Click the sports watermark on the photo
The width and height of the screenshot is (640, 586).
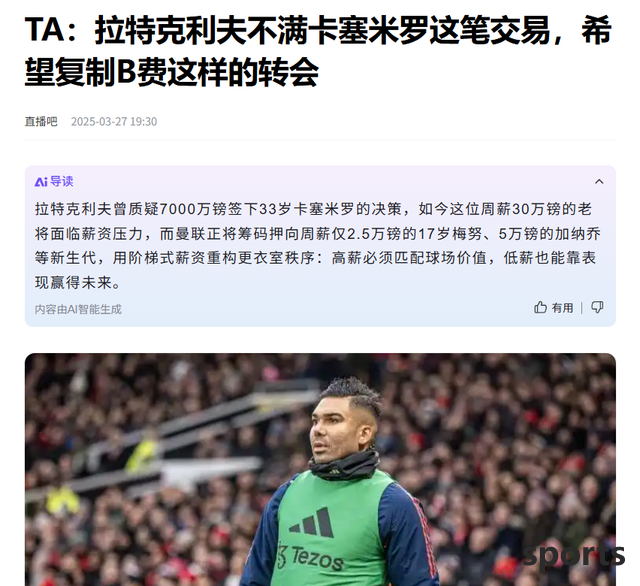point(573,555)
